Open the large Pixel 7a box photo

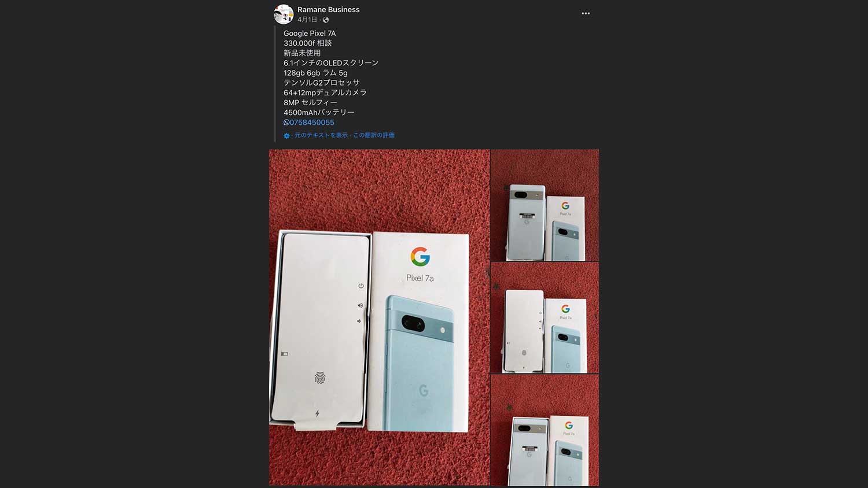[x=379, y=317]
